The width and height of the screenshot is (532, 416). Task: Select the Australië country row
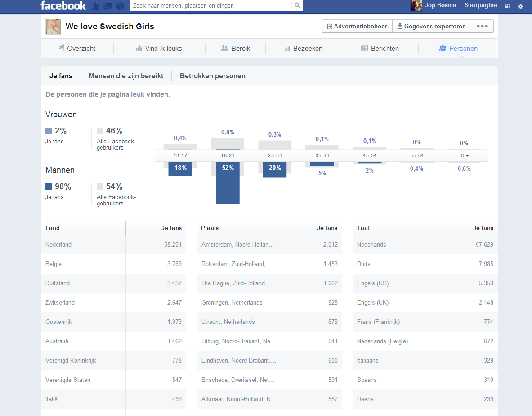pos(114,341)
